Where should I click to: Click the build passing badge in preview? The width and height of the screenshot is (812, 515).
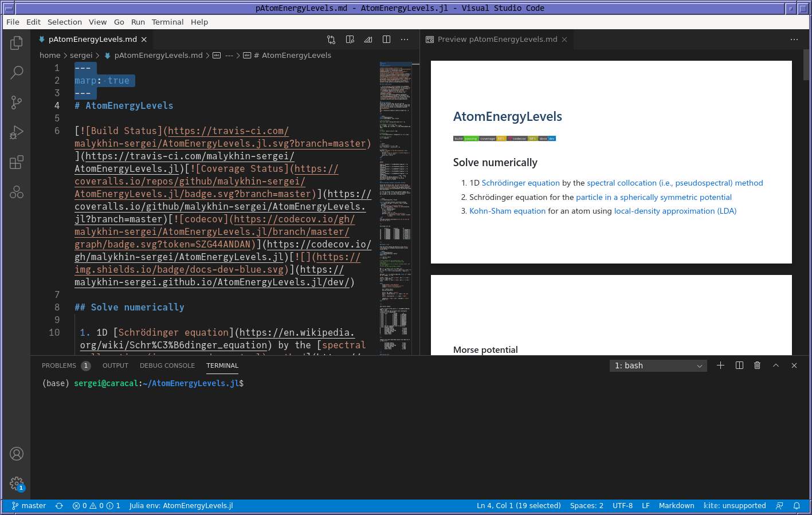(466, 139)
